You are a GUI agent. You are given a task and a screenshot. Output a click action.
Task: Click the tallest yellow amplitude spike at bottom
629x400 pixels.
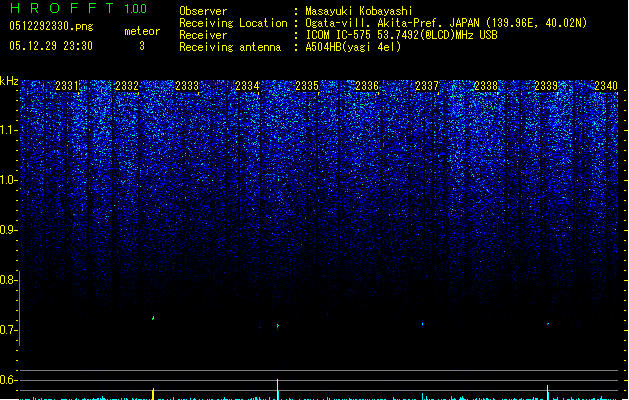click(x=278, y=389)
